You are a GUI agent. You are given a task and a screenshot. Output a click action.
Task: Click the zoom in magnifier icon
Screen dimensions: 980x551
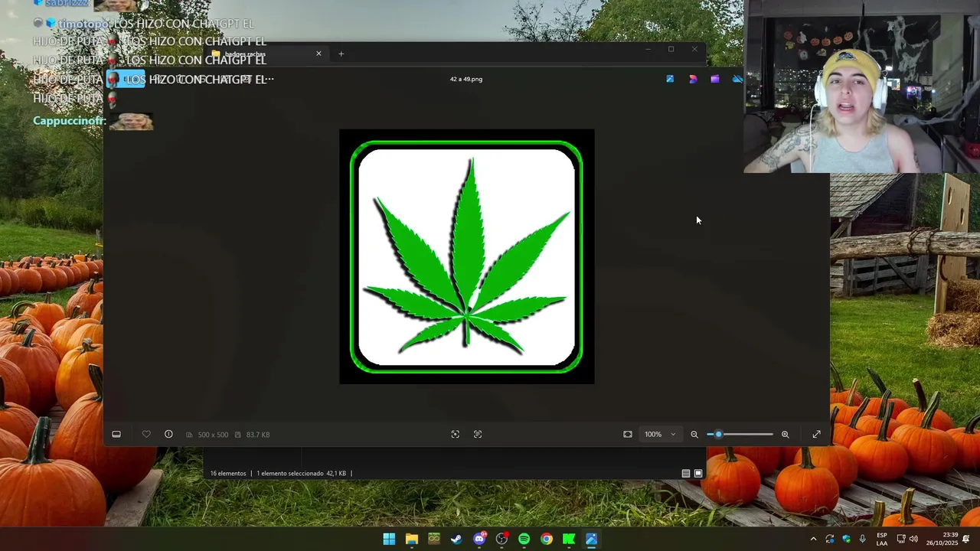[785, 434]
